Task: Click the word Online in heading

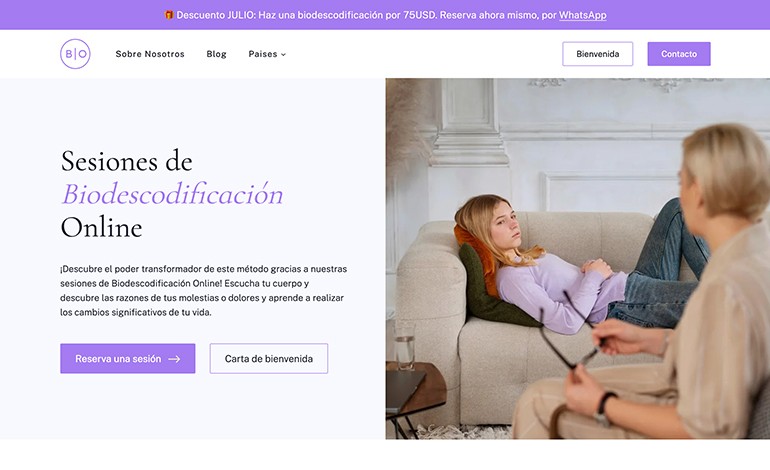Action: (102, 228)
